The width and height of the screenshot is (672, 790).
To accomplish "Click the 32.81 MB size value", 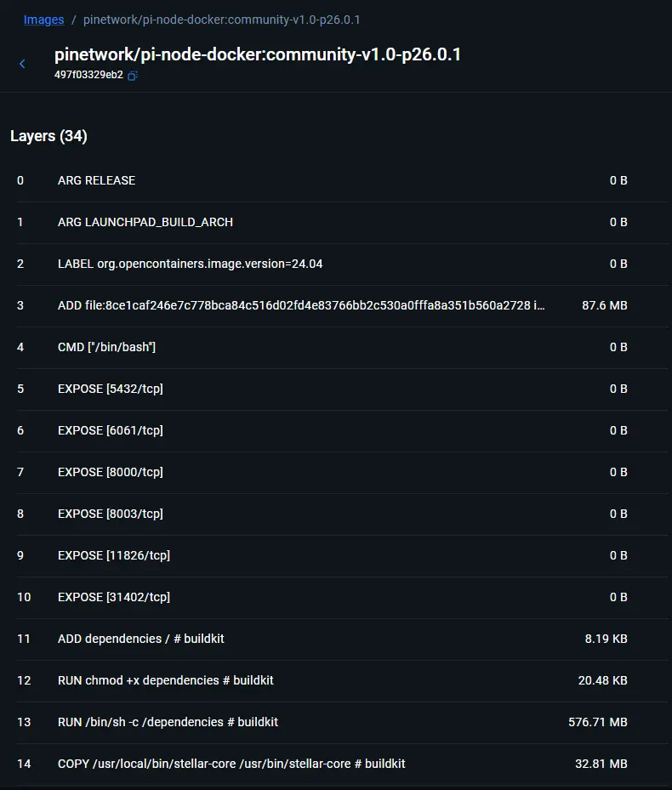I will [x=601, y=764].
